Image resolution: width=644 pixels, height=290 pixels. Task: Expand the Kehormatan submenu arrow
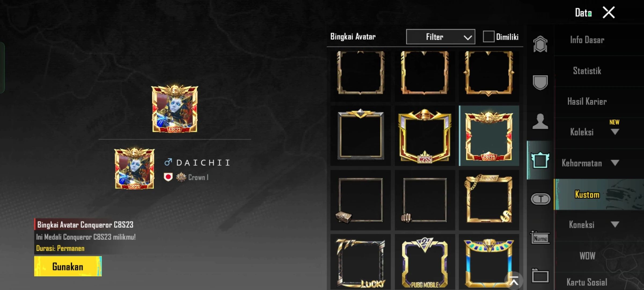pos(615,163)
